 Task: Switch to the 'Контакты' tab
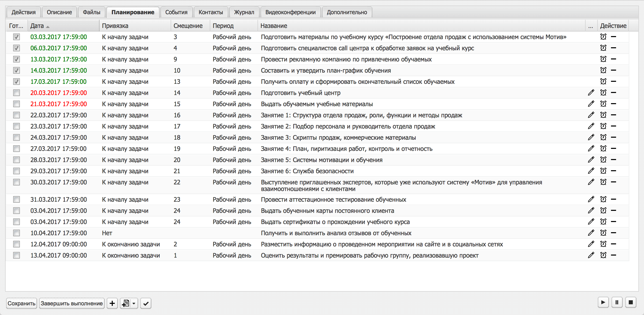tap(211, 12)
